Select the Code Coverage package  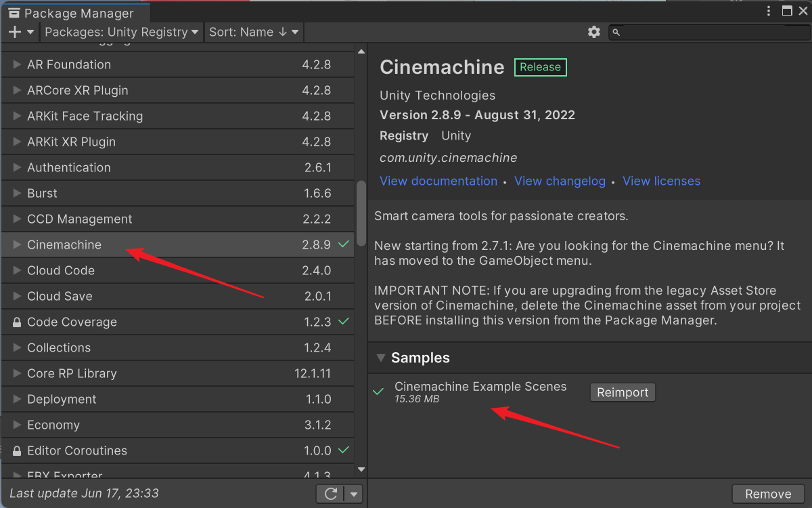[177, 322]
